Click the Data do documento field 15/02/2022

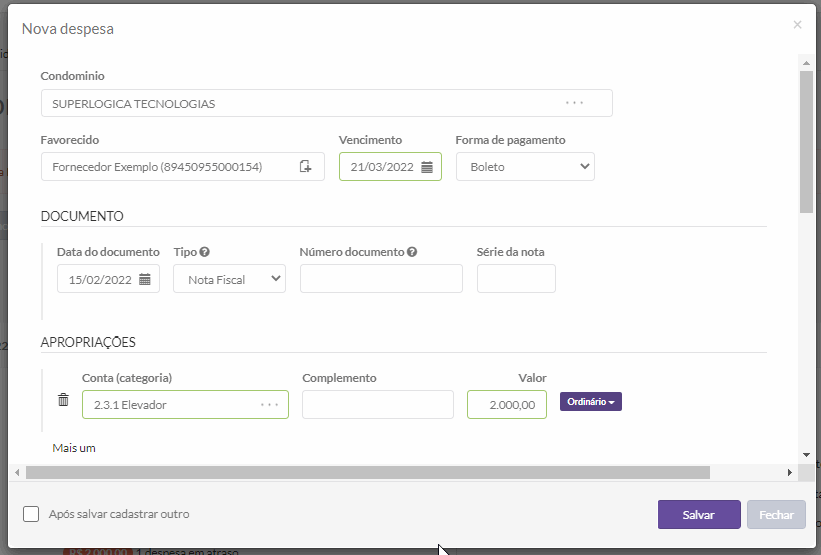point(108,279)
